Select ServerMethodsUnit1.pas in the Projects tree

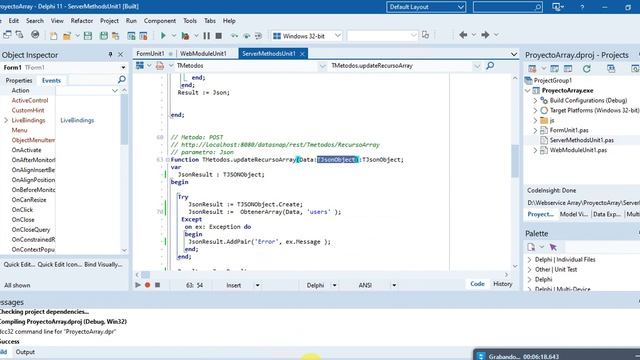coord(582,140)
